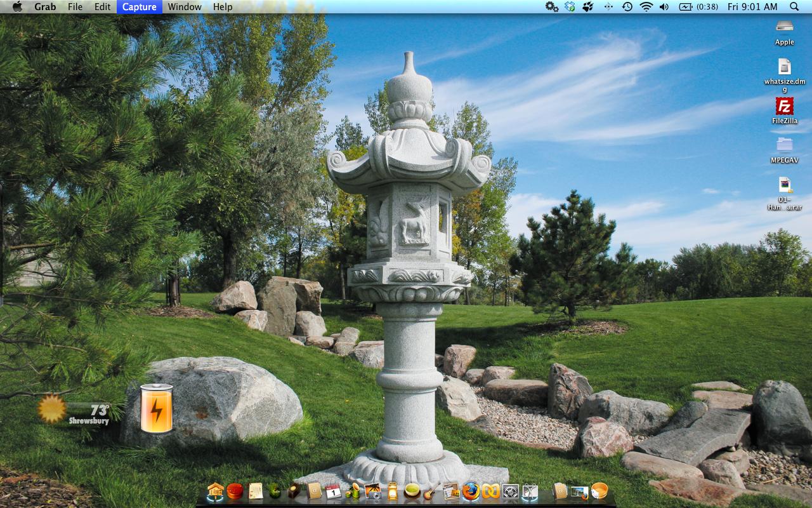The height and width of the screenshot is (508, 812).
Task: Open Address Book from the Dock
Action: [x=314, y=491]
